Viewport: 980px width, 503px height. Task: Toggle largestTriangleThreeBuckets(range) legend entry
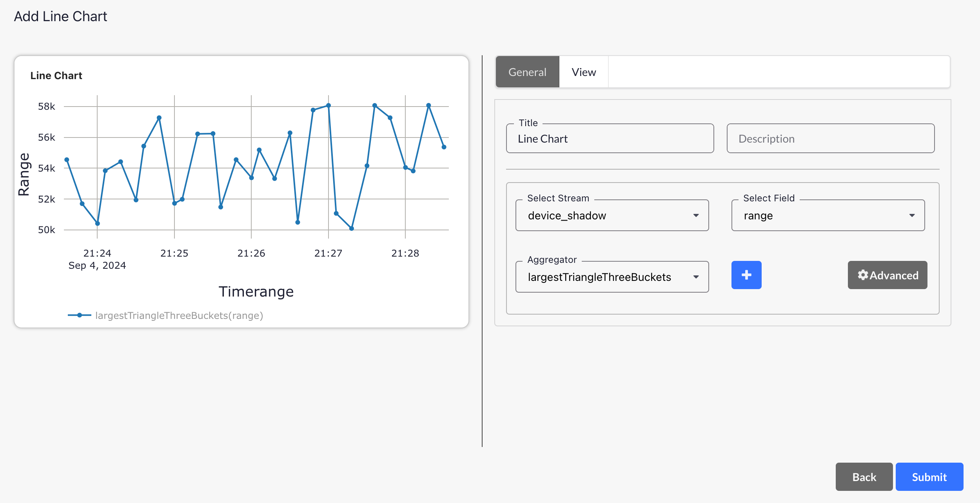179,315
